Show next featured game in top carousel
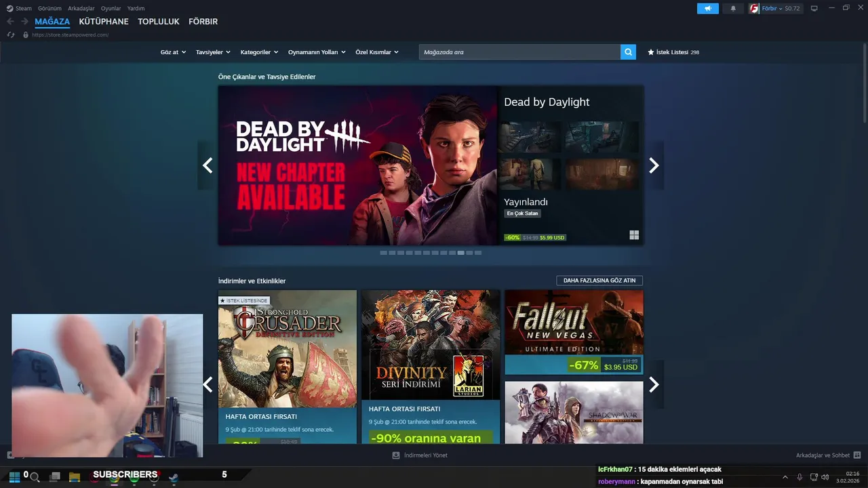This screenshot has width=868, height=488. coord(654,165)
